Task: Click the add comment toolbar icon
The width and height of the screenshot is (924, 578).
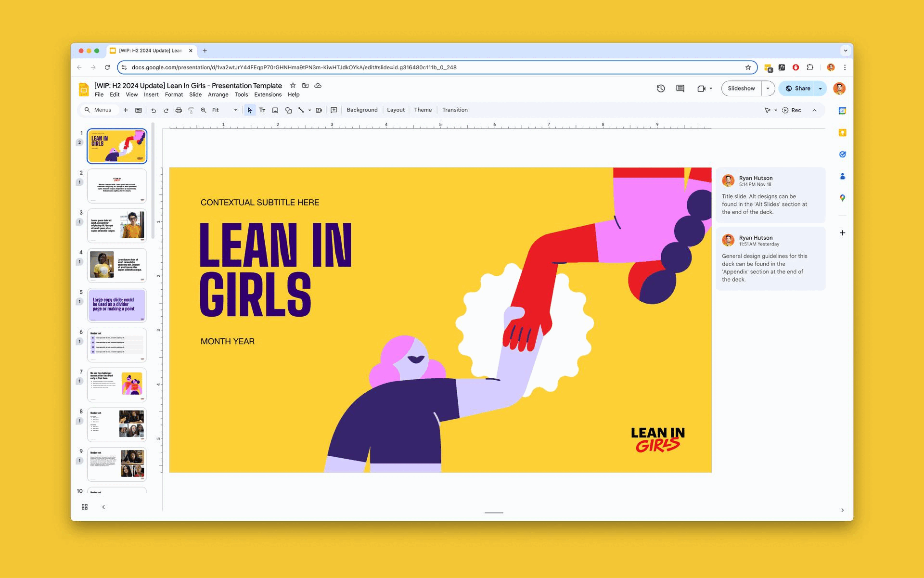Action: (x=334, y=110)
